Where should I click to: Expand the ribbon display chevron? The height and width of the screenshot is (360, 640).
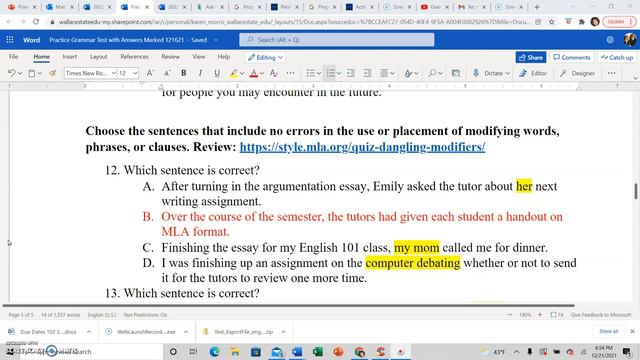click(635, 78)
